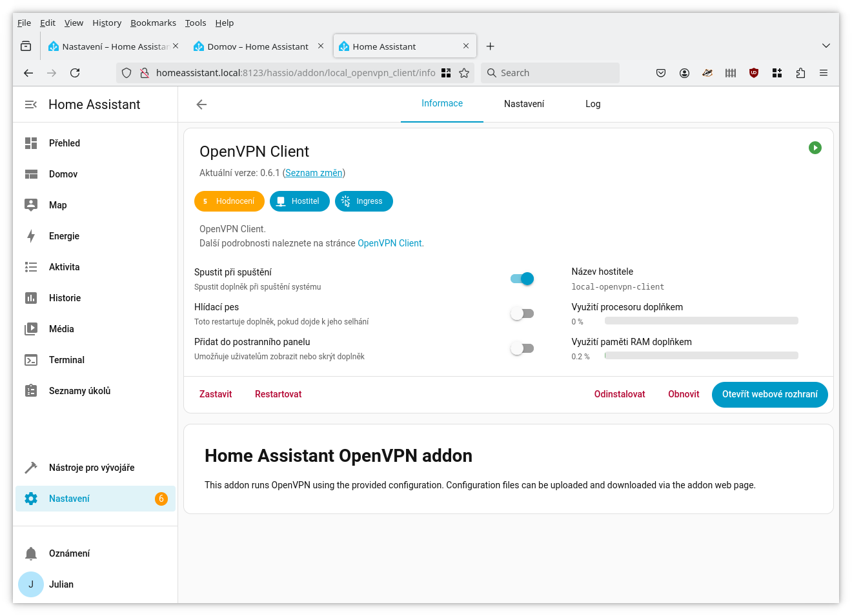Click the add-on back arrow
The height and width of the screenshot is (616, 852).
(201, 104)
